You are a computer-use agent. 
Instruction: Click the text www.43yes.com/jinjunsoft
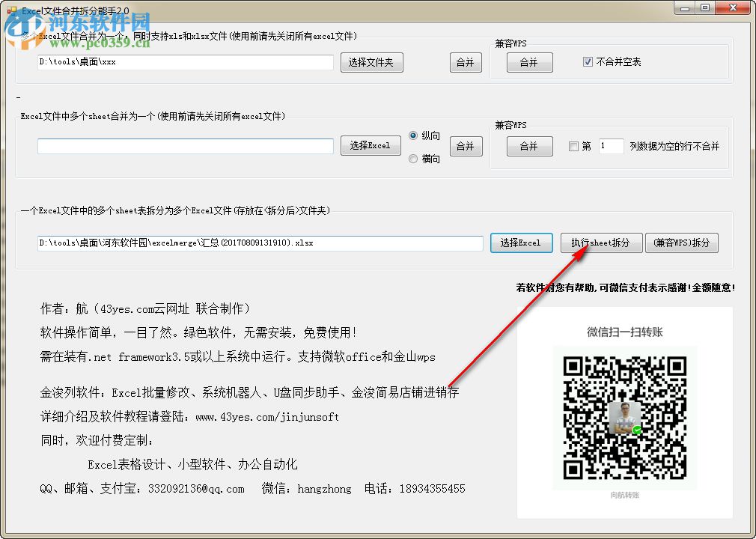click(x=267, y=416)
